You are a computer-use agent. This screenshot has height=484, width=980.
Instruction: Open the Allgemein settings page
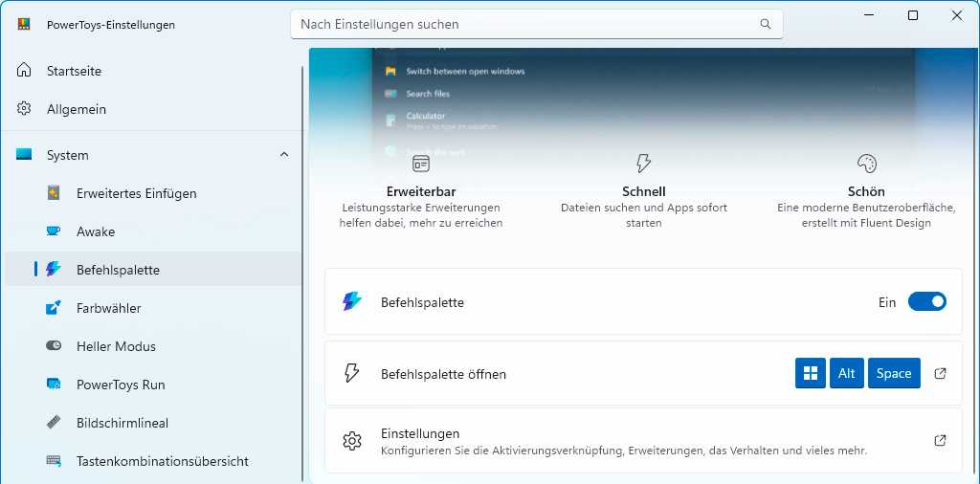(x=152, y=109)
